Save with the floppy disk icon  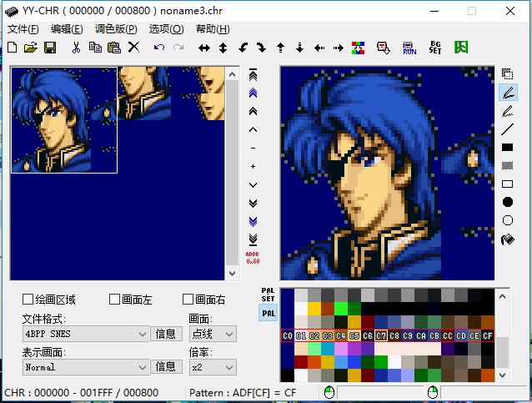tap(50, 48)
